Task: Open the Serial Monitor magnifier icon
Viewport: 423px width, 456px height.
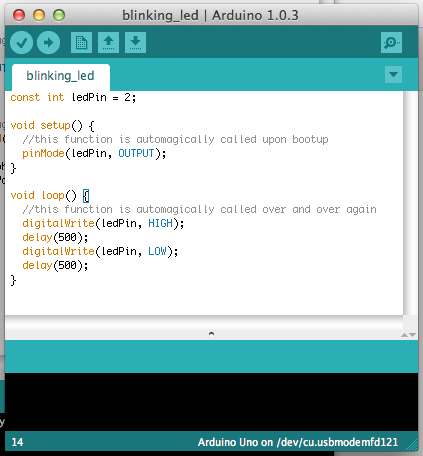Action: click(391, 43)
